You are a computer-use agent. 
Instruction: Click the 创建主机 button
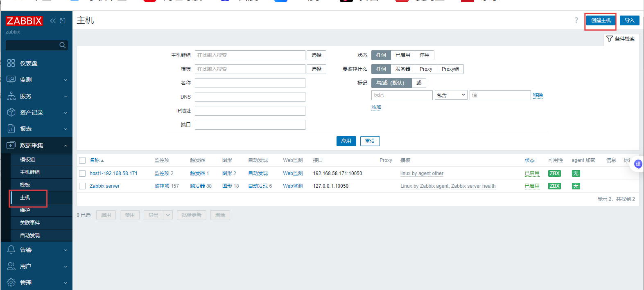tap(601, 20)
